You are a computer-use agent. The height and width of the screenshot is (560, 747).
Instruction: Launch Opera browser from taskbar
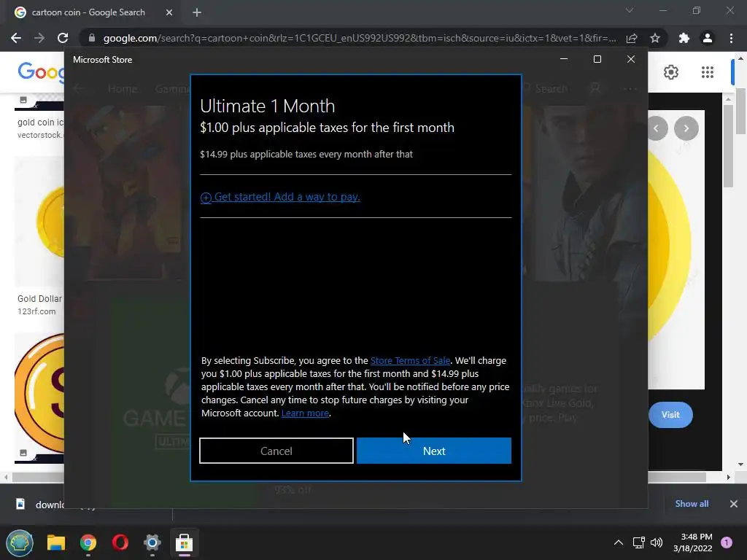click(x=120, y=542)
